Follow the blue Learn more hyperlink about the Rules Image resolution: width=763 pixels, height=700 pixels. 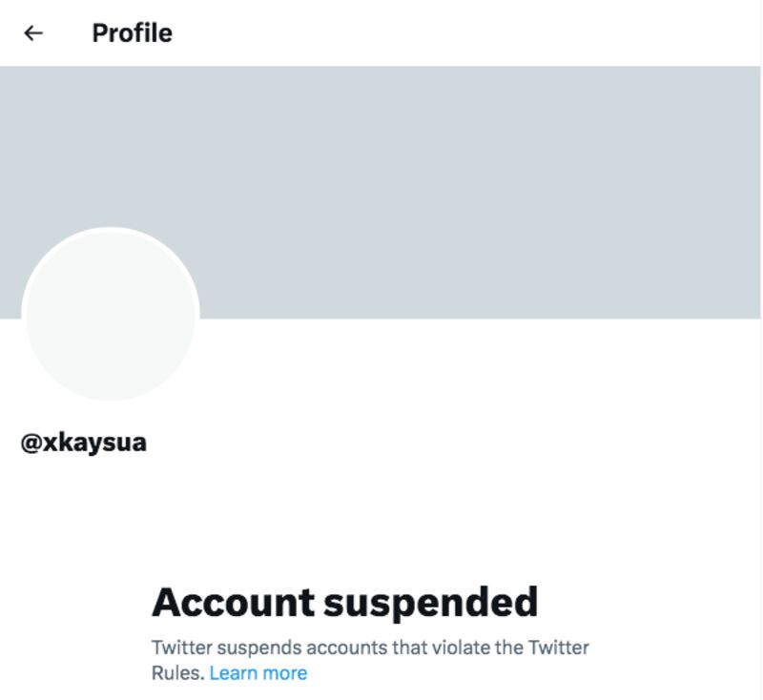(258, 673)
